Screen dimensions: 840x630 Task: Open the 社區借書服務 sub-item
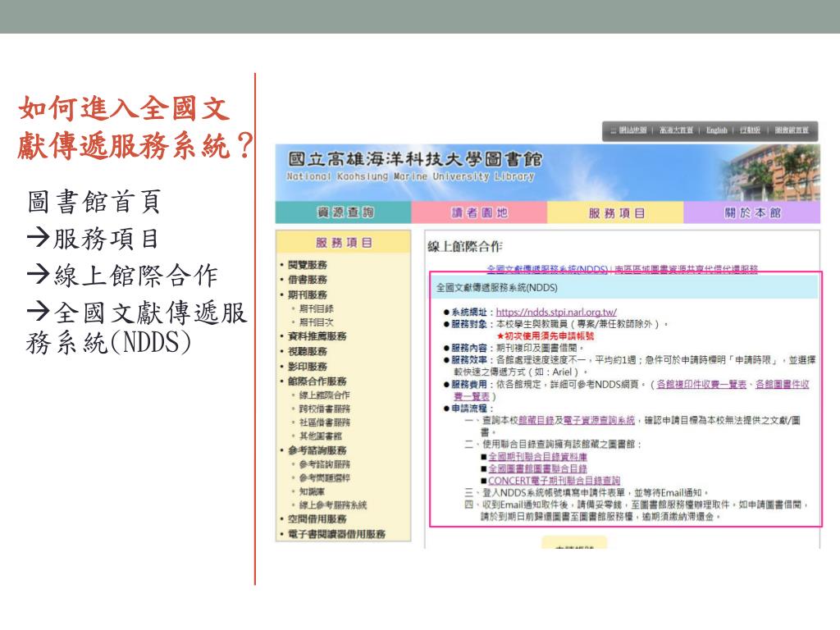click(324, 422)
